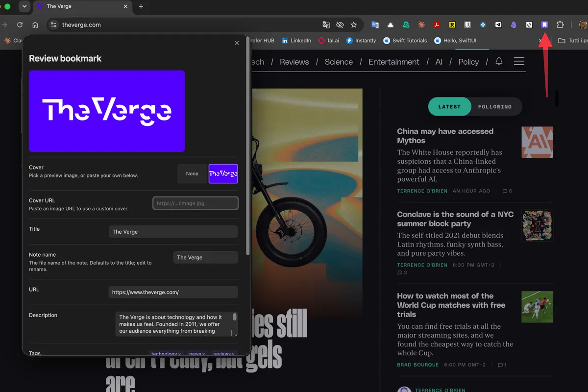Open the AI thumbnail beside Mythos article

click(537, 142)
